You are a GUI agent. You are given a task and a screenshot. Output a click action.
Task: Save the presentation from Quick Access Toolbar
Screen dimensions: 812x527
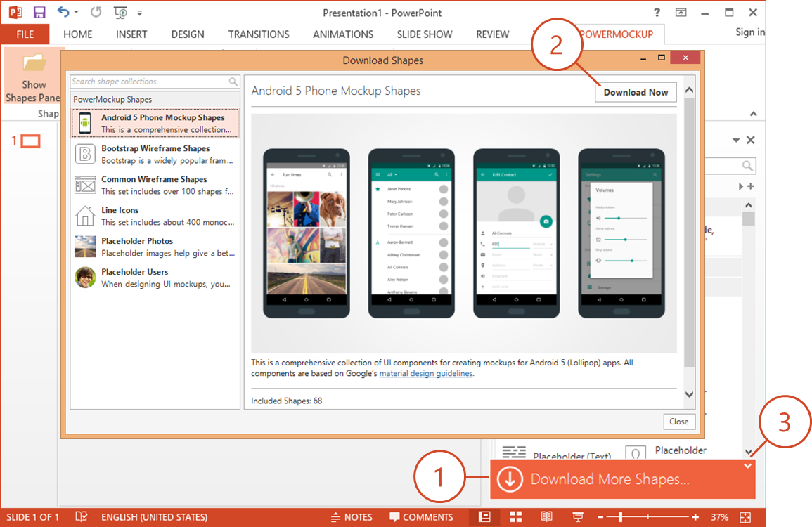(x=39, y=13)
